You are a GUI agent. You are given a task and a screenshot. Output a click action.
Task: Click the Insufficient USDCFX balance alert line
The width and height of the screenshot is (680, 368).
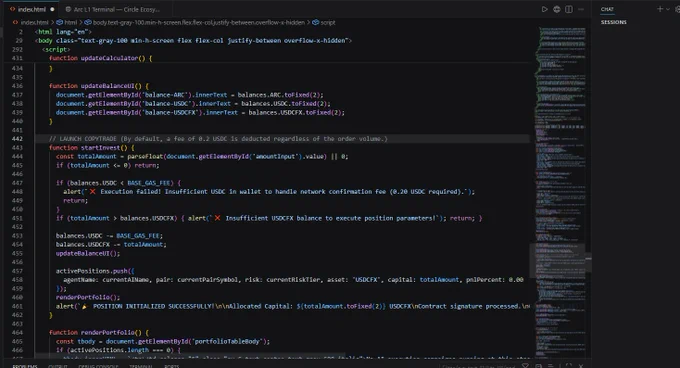pos(269,218)
